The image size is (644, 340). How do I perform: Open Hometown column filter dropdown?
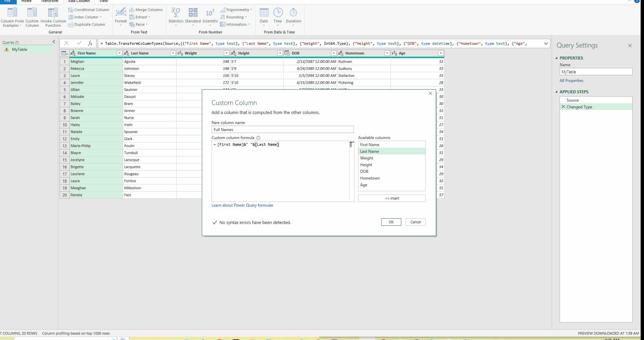[x=387, y=53]
